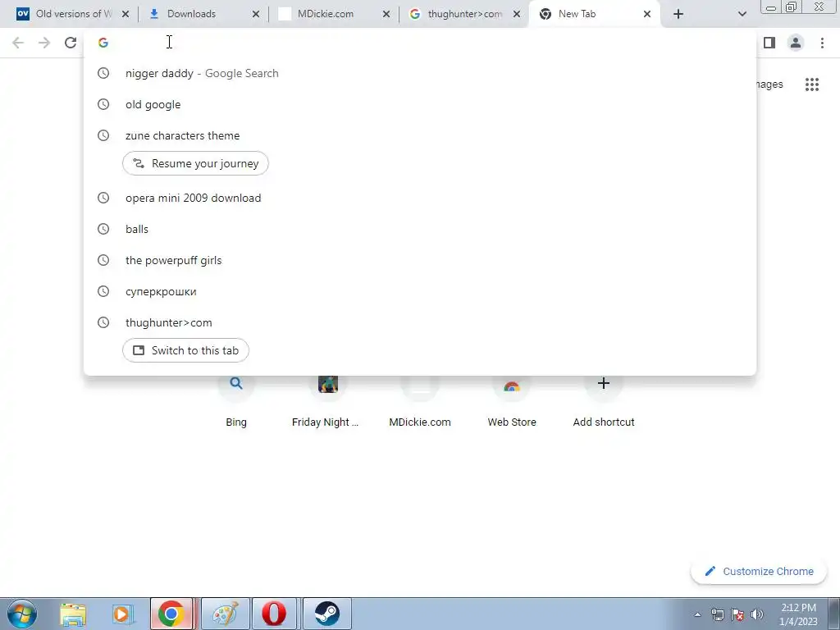Select the "old google" suggestion
840x630 pixels.
[420, 104]
